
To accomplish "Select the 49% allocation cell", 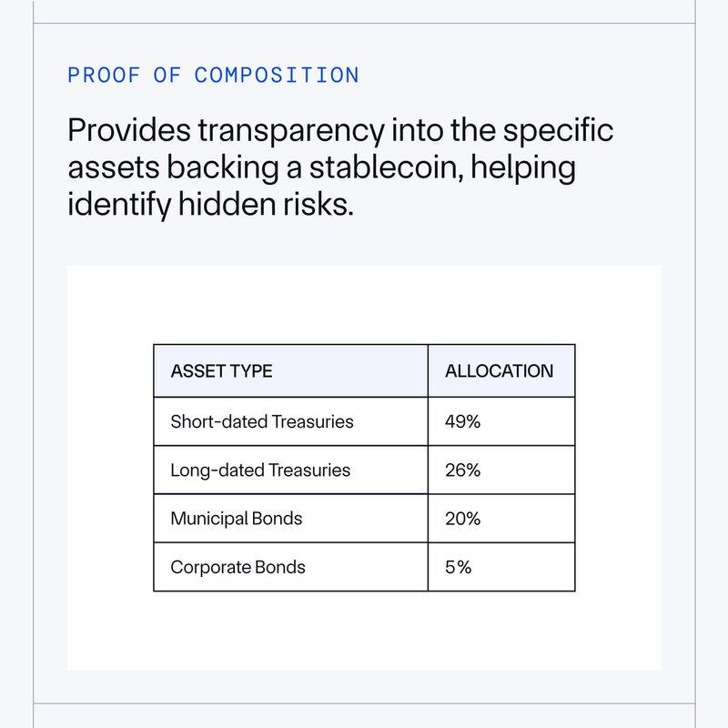I will click(462, 422).
